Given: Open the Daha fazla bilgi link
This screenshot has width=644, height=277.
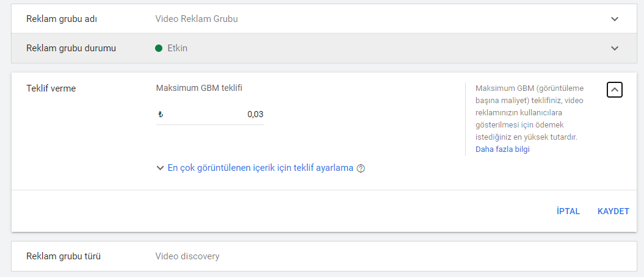Looking at the screenshot, I should click(x=502, y=149).
